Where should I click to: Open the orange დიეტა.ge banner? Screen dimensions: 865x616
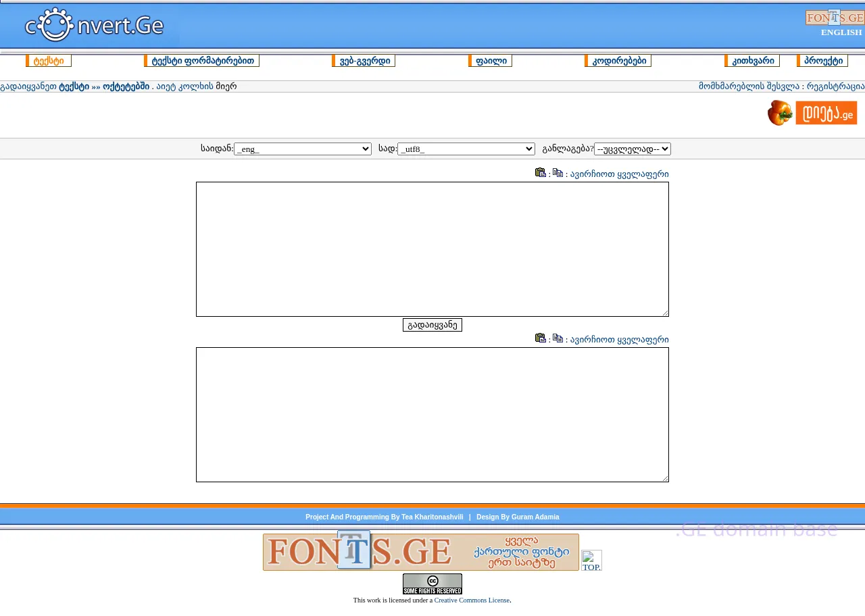[812, 113]
